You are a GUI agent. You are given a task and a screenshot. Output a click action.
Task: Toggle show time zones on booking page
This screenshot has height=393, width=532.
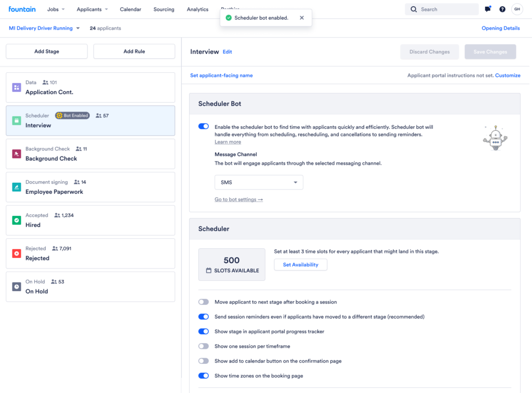pos(204,376)
